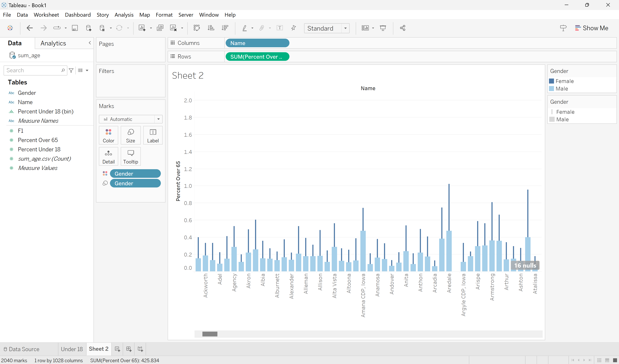Click the Duplicate sheet icon
Screen dimensions: 619x364
click(160, 28)
